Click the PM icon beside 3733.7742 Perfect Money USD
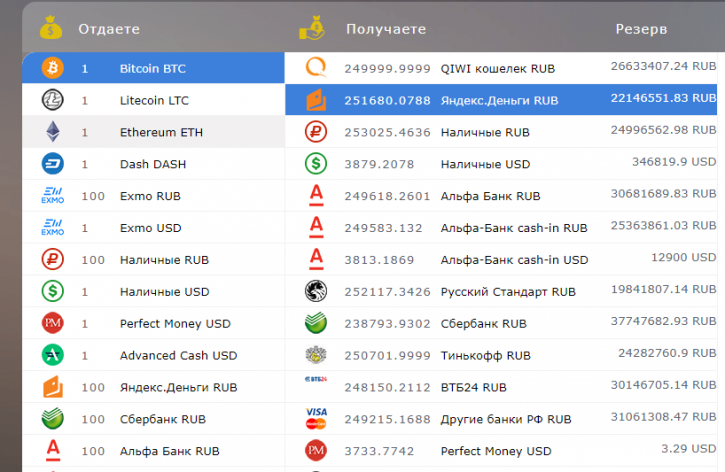 (316, 451)
